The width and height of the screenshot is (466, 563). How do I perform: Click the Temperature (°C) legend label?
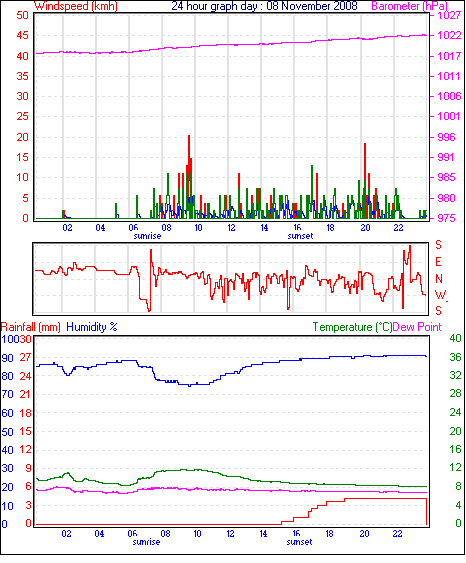pyautogui.click(x=352, y=327)
